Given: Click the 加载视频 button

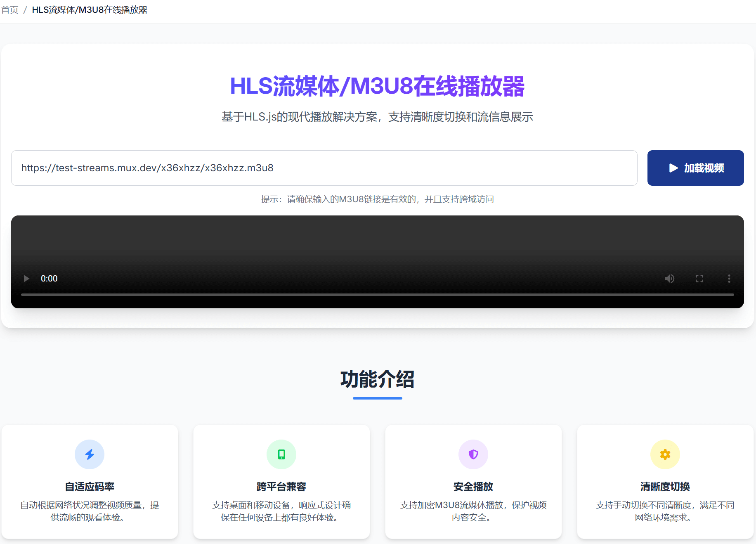Looking at the screenshot, I should (696, 168).
